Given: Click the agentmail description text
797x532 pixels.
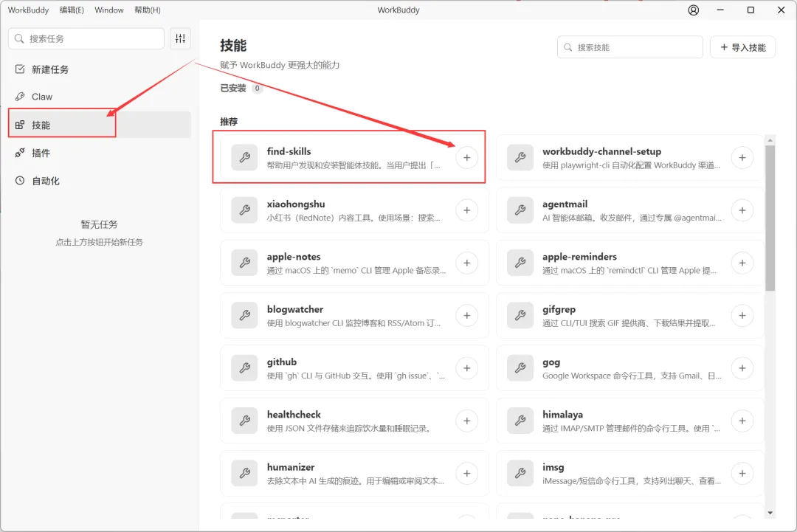Looking at the screenshot, I should [x=632, y=218].
